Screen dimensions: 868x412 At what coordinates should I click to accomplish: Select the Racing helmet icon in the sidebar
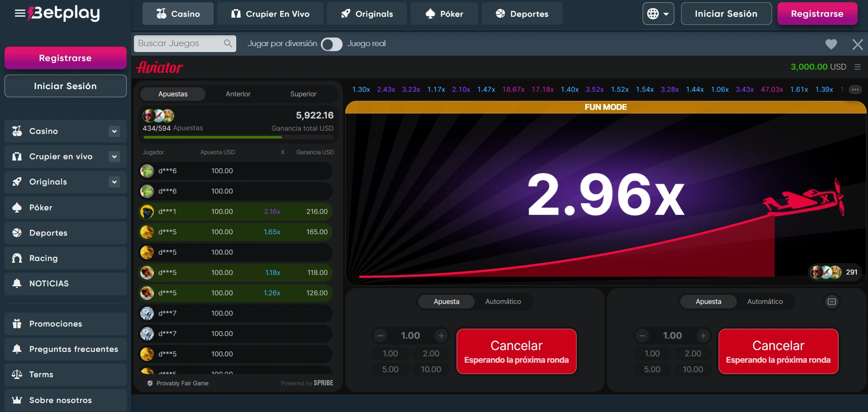(x=17, y=258)
